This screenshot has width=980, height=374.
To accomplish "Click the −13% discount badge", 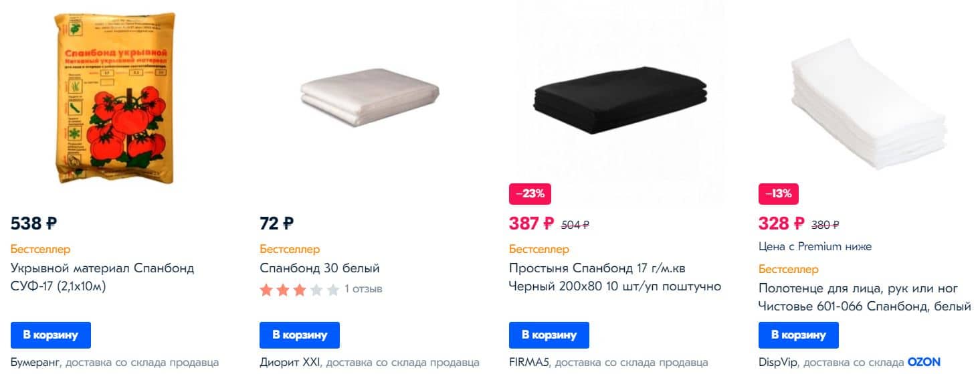I will click(x=779, y=195).
